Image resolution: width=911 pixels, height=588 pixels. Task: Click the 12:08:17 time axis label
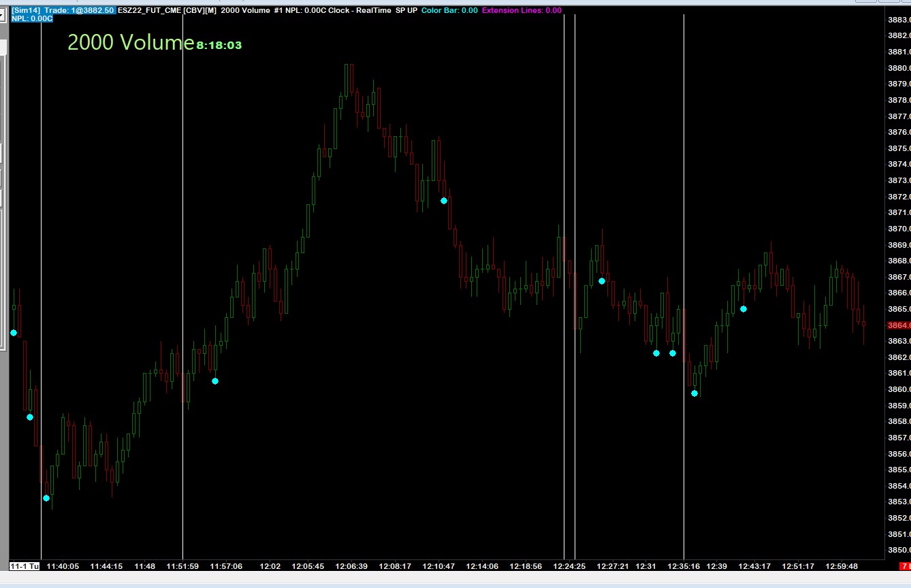(395, 566)
